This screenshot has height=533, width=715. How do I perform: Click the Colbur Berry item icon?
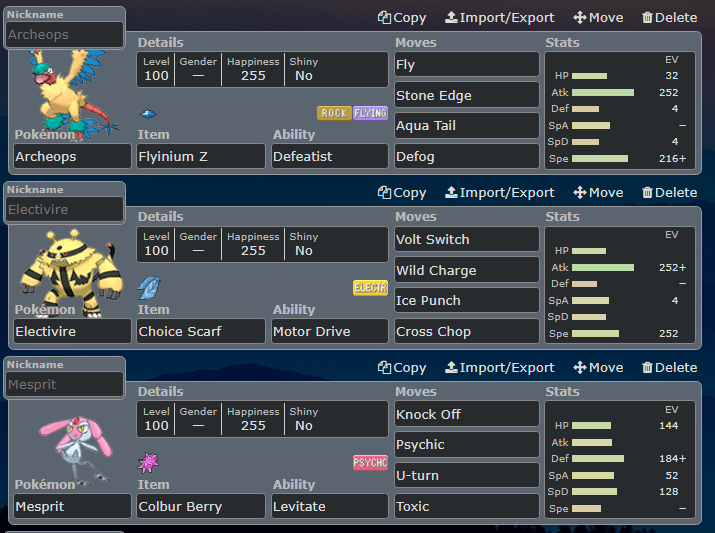(x=148, y=463)
